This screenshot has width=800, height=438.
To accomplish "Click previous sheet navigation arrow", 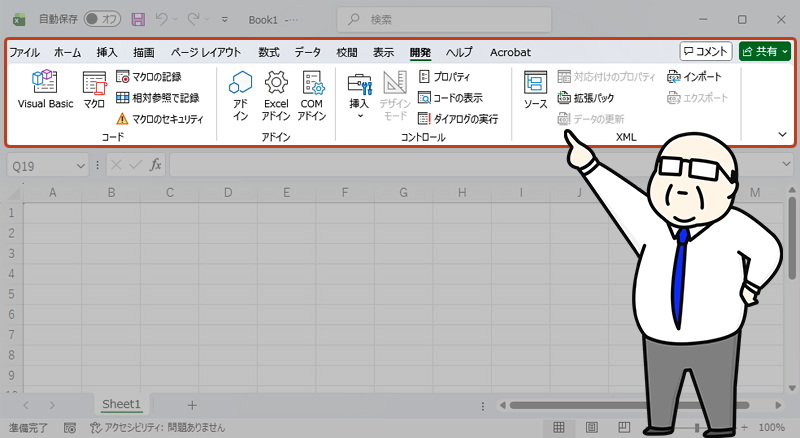I will tap(26, 405).
